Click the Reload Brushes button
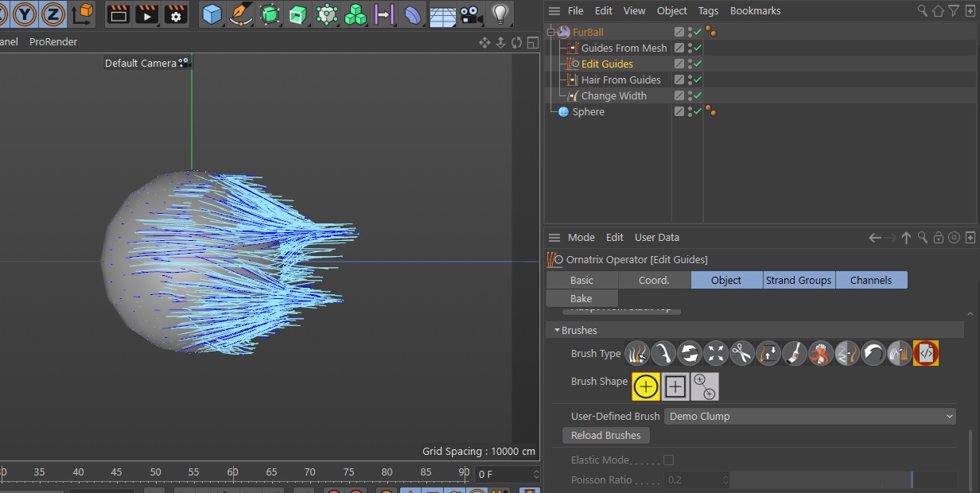Image resolution: width=980 pixels, height=493 pixels. click(x=605, y=436)
